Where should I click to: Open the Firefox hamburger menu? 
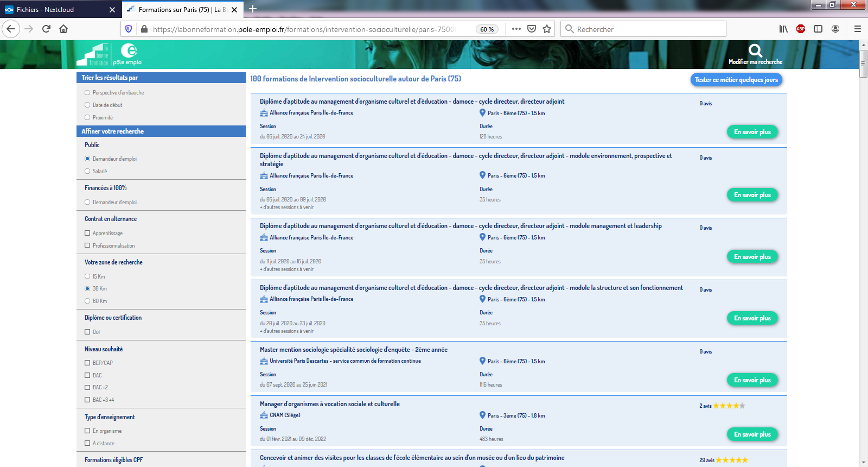(858, 29)
